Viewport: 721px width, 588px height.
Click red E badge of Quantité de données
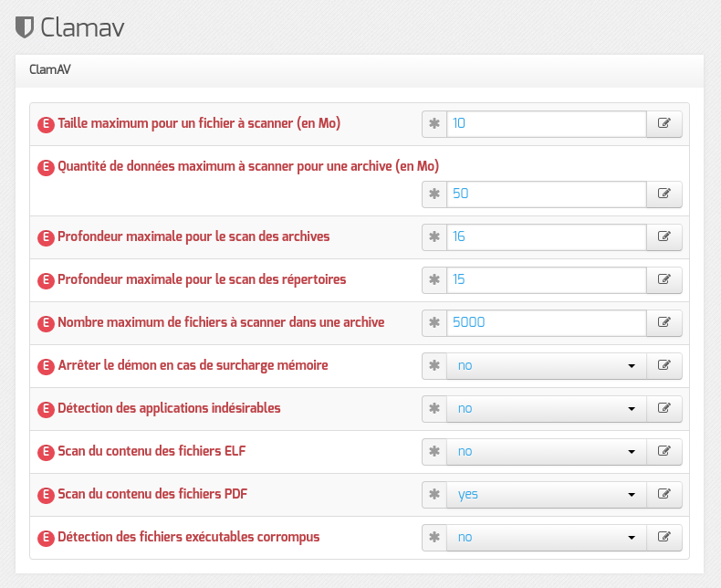[46, 167]
